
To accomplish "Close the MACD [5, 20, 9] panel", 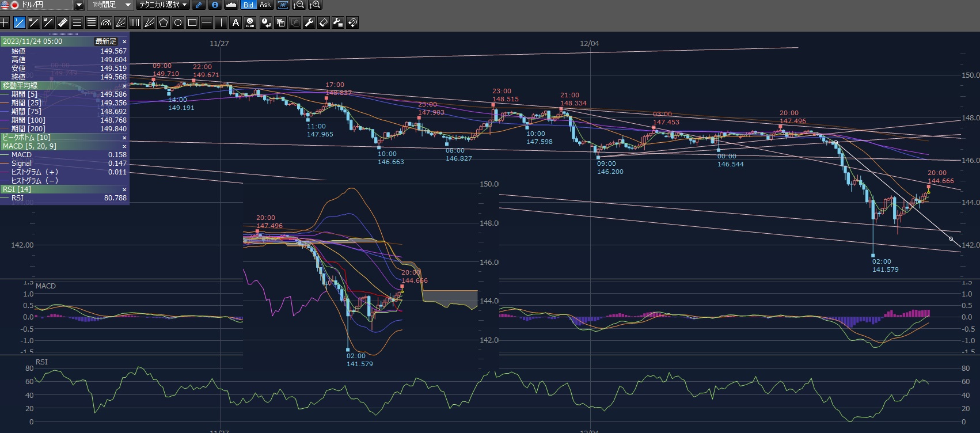I will click(124, 146).
